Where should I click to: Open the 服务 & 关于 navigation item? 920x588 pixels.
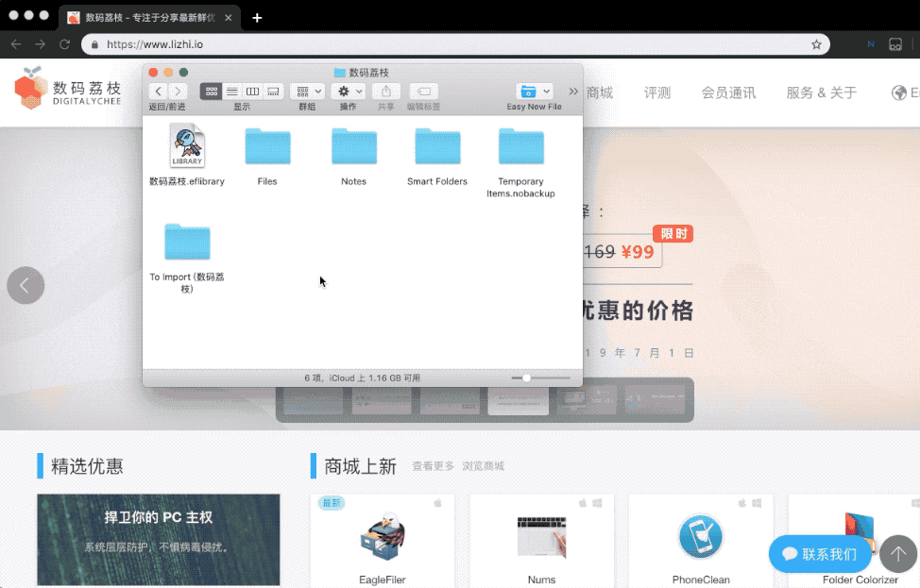(x=822, y=92)
